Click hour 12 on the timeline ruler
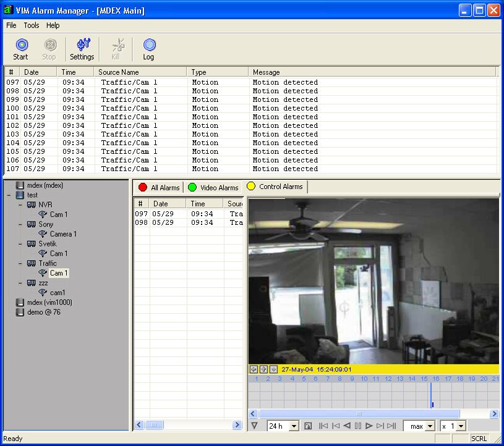 pyautogui.click(x=388, y=379)
